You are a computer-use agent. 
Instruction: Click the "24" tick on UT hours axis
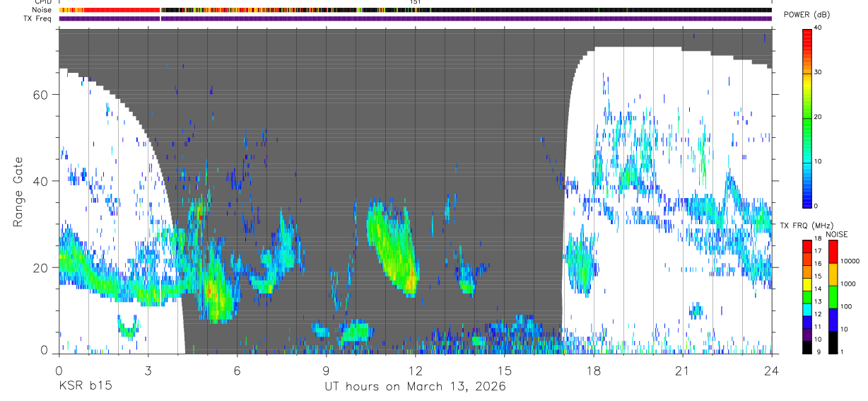tap(771, 370)
